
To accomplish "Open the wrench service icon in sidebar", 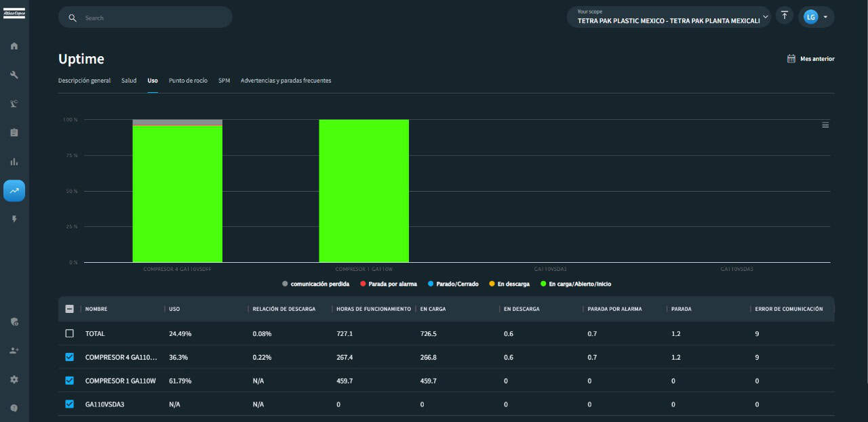I will 14,75.
